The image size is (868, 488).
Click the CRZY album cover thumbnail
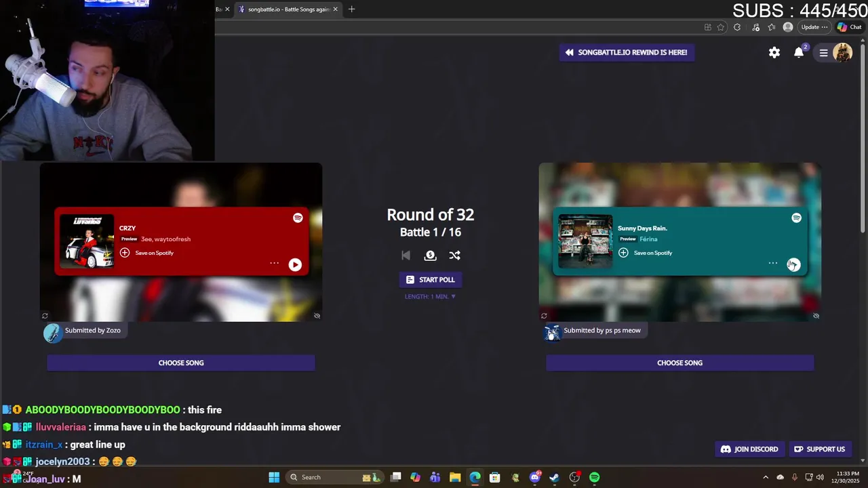click(x=87, y=241)
